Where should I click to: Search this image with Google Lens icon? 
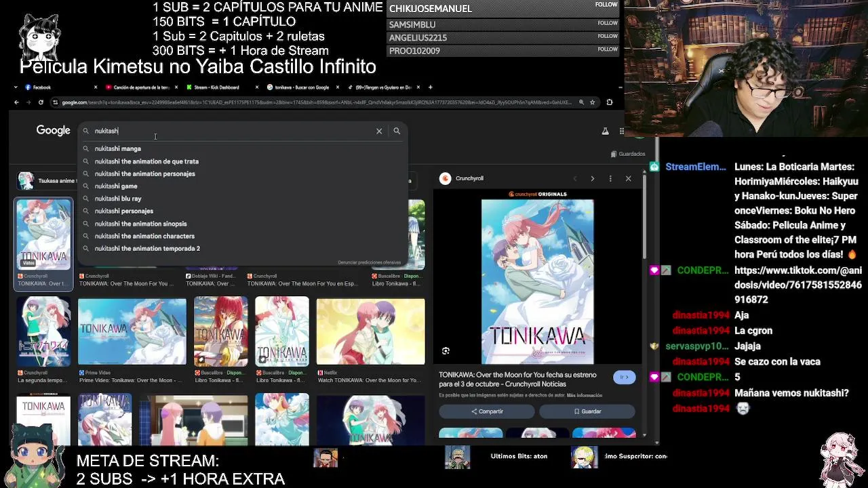click(x=446, y=351)
